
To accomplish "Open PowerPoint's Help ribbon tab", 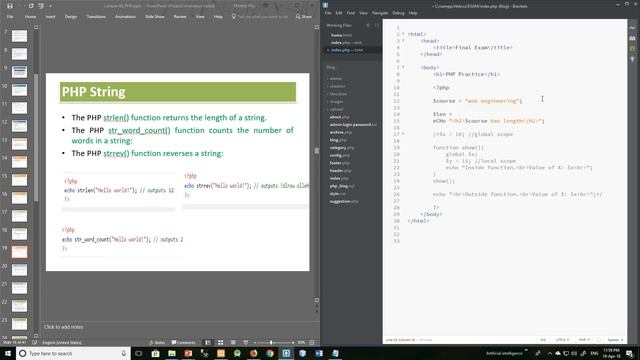I will pyautogui.click(x=218, y=17).
